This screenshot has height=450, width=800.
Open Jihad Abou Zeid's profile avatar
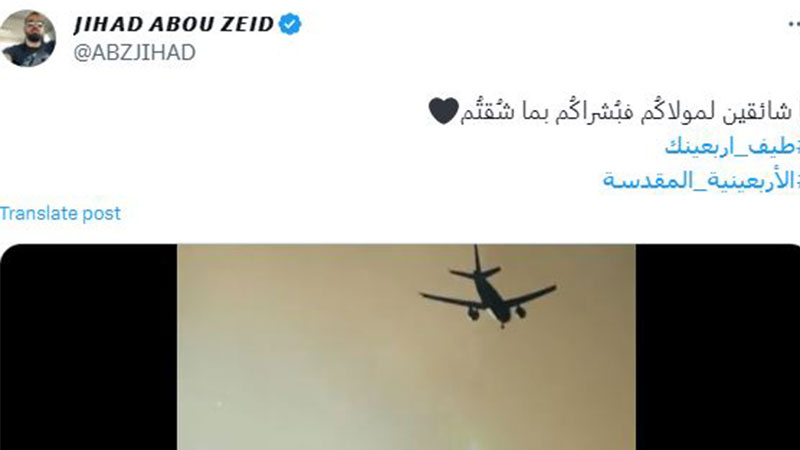pos(27,38)
